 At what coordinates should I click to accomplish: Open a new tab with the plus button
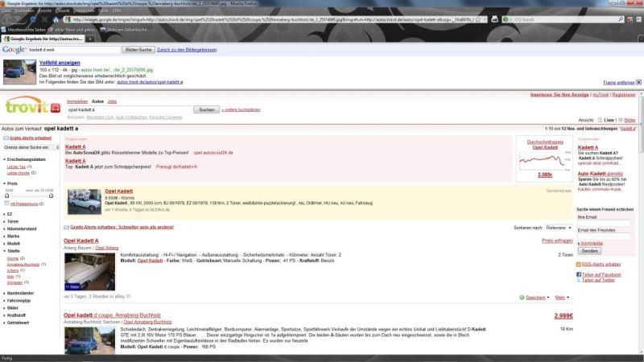coord(90,39)
